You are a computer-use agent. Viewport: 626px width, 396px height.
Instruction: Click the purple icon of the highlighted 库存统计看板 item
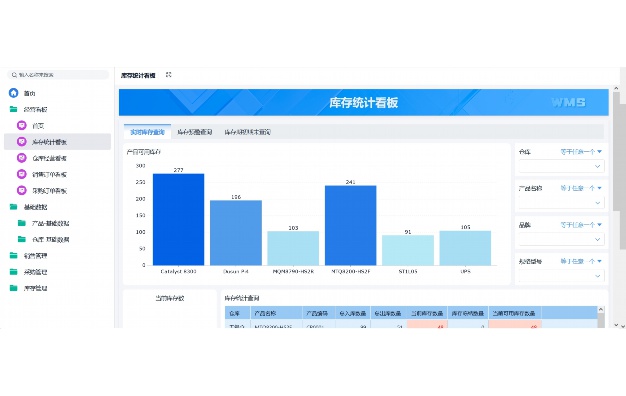click(x=22, y=141)
